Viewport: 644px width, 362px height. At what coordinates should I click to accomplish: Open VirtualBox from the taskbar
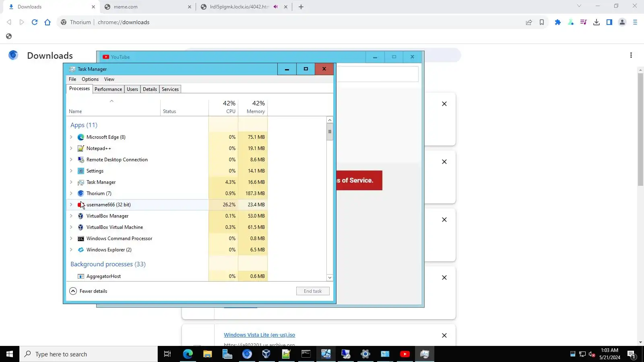(x=266, y=354)
